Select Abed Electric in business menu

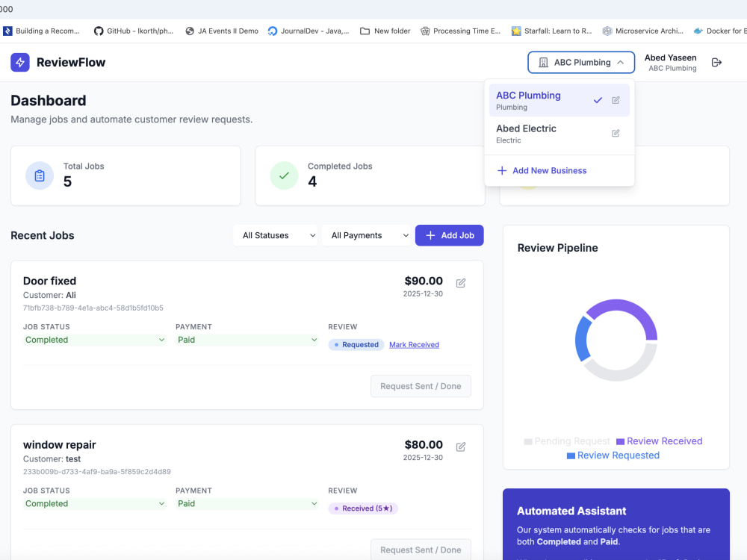click(560, 134)
